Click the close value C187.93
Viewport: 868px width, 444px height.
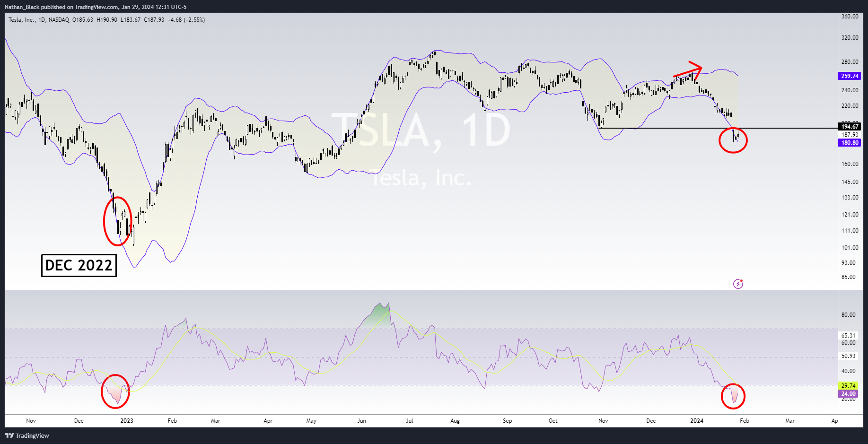(154, 20)
